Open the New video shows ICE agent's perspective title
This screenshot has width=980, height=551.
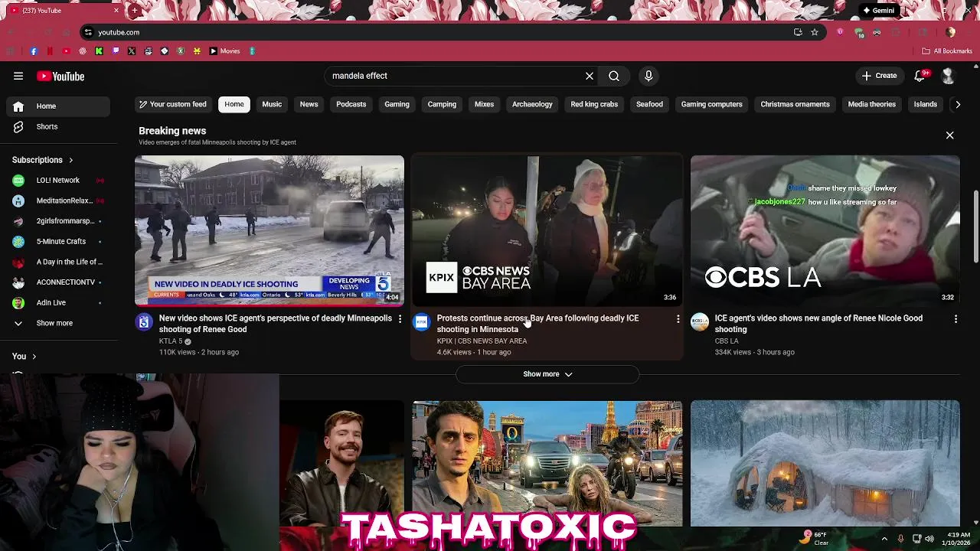coord(275,324)
